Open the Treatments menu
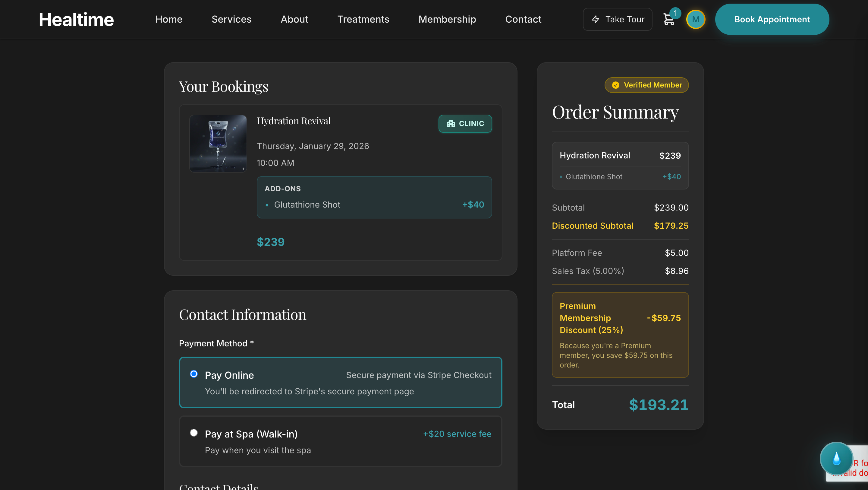This screenshot has width=868, height=490. (363, 19)
